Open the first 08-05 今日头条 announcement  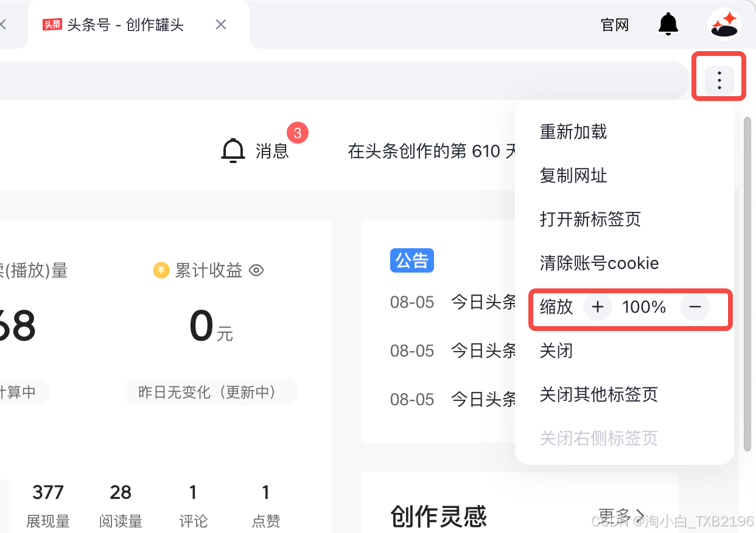(453, 302)
